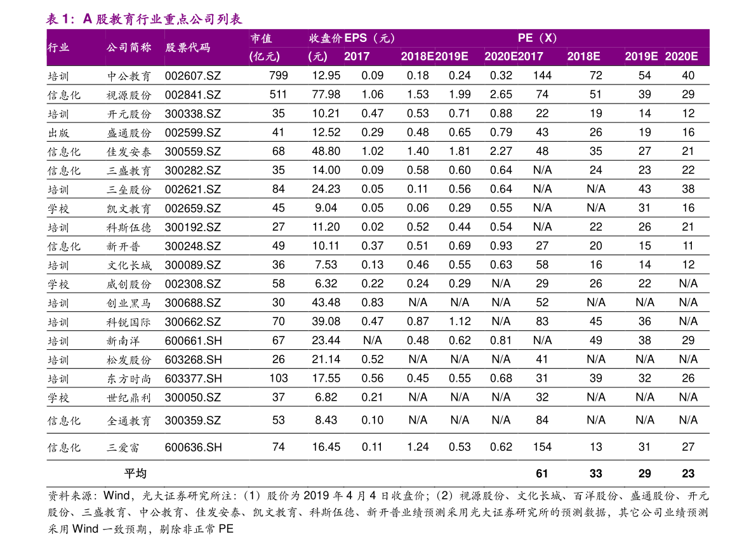This screenshot has height=548, width=756.
Task: Select stock code '300338.SZ'
Action: coord(193,114)
